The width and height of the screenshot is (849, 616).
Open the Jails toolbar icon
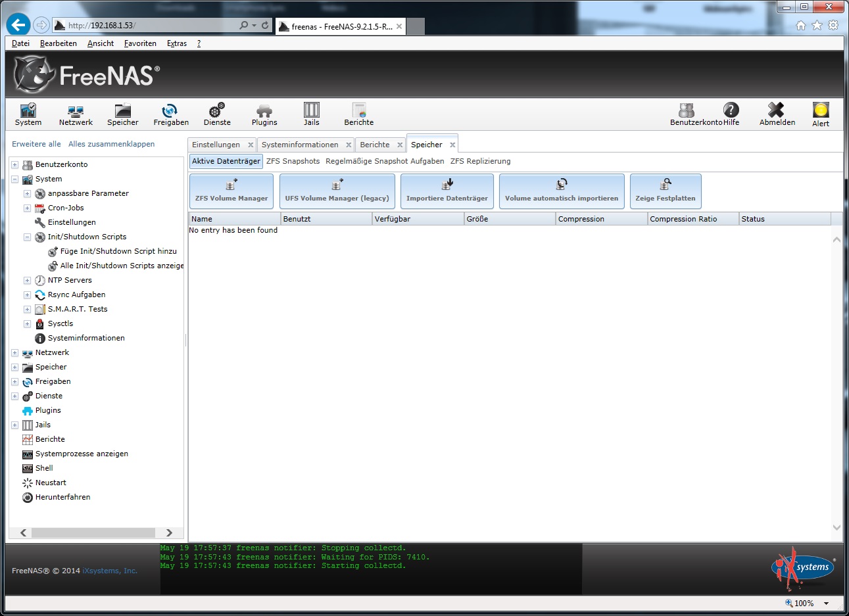tap(312, 114)
